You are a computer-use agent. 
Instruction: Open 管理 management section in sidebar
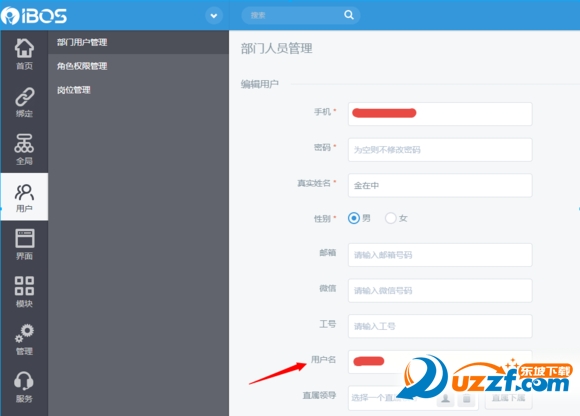point(24,339)
